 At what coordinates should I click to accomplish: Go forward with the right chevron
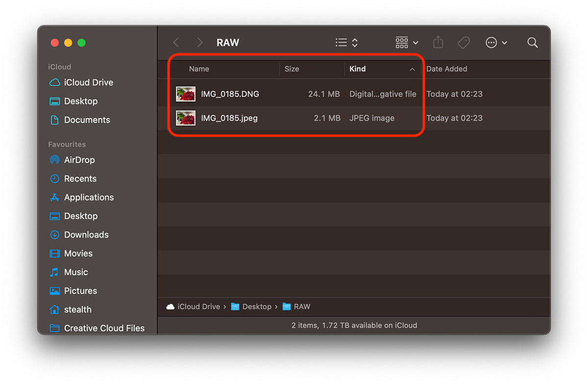[199, 43]
